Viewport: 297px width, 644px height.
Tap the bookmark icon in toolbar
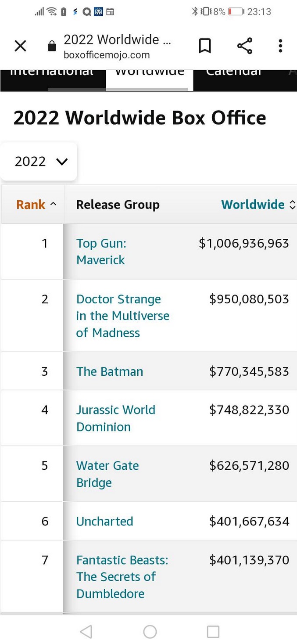[x=205, y=46]
